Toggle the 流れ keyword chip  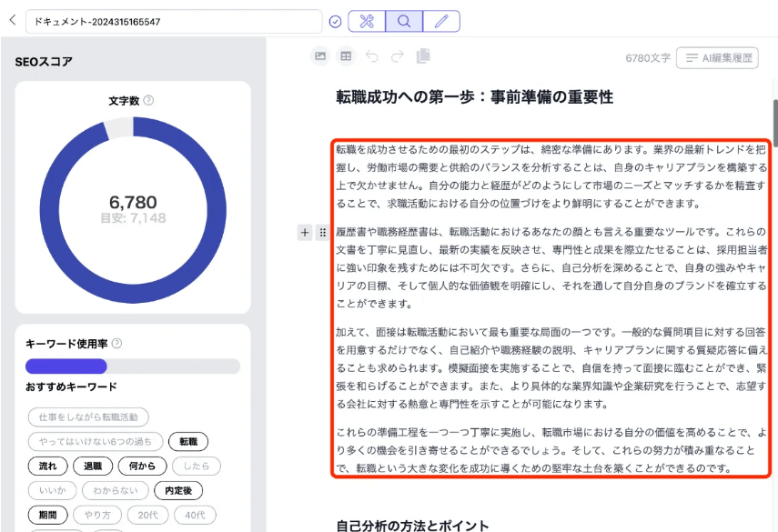(x=47, y=466)
